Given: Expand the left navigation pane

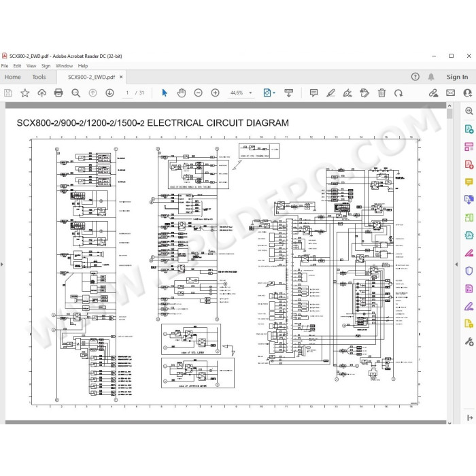Looking at the screenshot, I should pyautogui.click(x=2, y=265).
